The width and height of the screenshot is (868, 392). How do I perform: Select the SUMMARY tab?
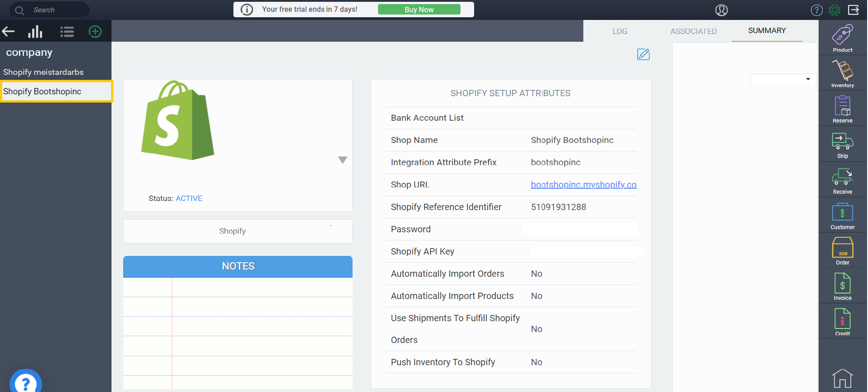(767, 30)
